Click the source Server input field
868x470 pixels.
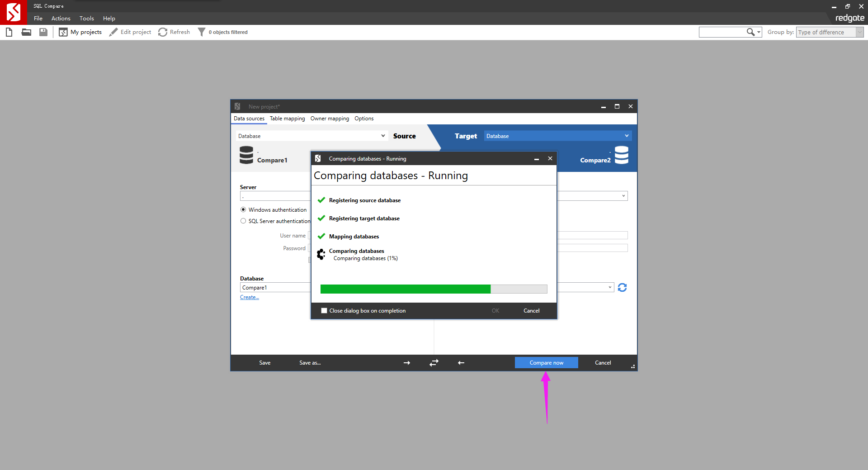(x=275, y=196)
